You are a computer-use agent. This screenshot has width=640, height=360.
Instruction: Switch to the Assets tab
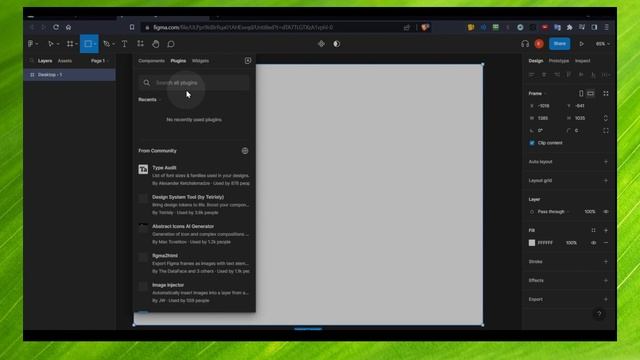click(x=65, y=61)
